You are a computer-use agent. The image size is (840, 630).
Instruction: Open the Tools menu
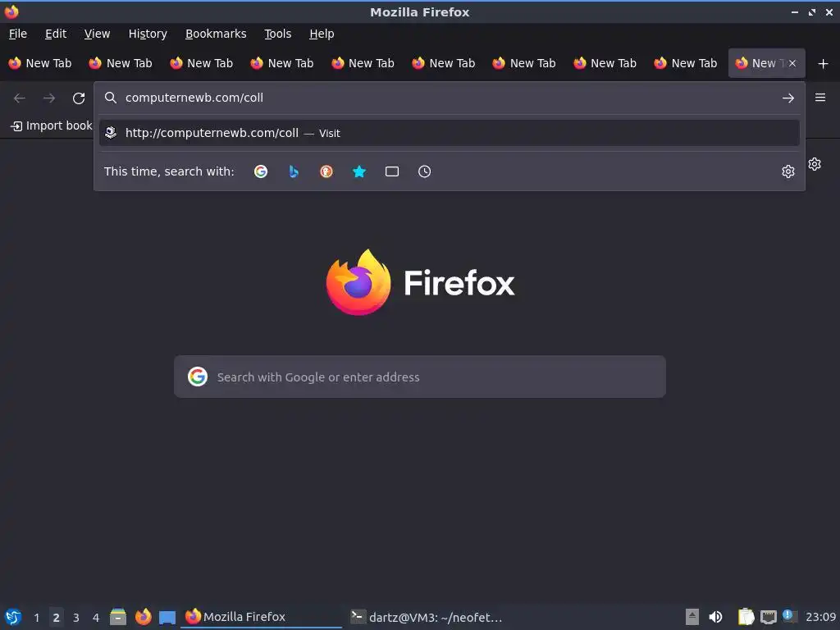point(277,34)
